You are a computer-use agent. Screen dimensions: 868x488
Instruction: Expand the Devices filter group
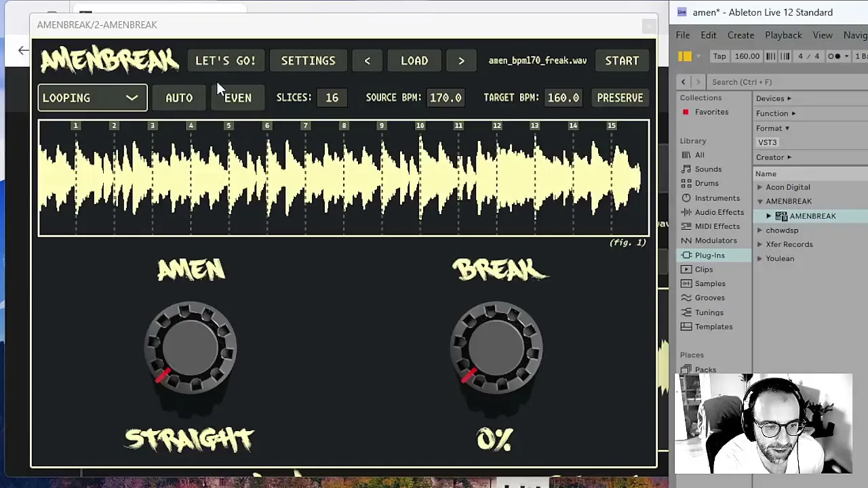pos(774,98)
